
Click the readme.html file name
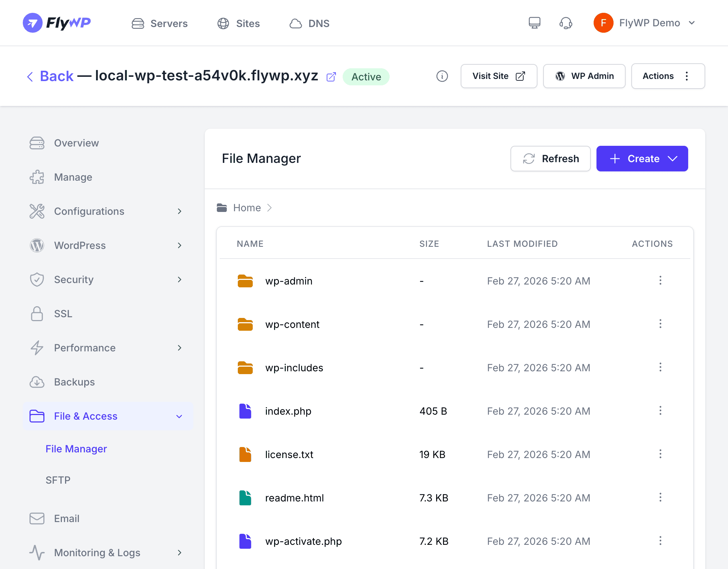point(294,498)
